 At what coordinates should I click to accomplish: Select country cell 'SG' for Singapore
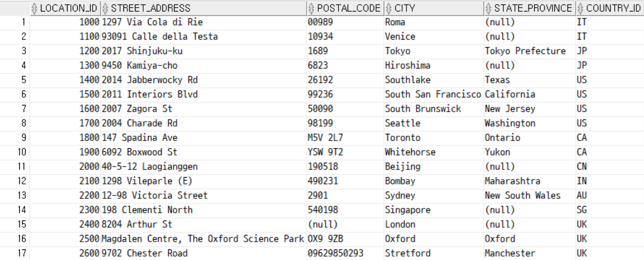(x=610, y=210)
